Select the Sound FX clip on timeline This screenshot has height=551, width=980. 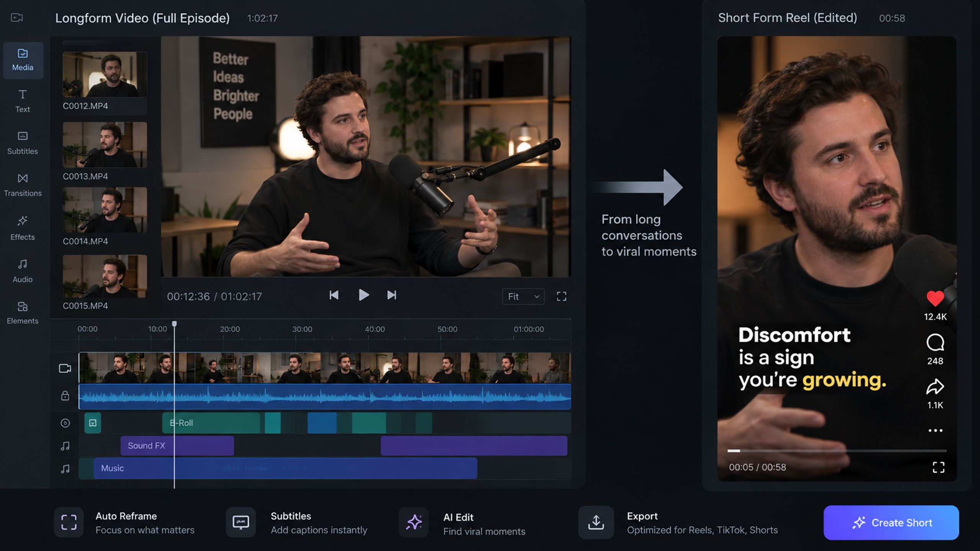coord(177,445)
